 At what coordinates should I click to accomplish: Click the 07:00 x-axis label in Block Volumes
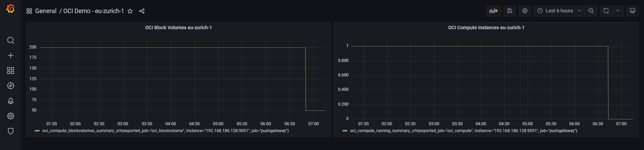[x=314, y=124]
